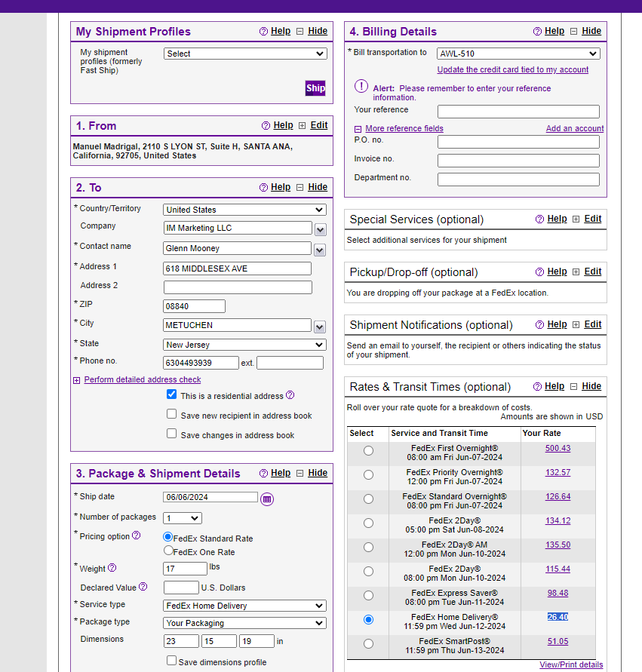This screenshot has width=642, height=672.
Task: Open City suggestions dropdown arrow
Action: [x=320, y=327]
